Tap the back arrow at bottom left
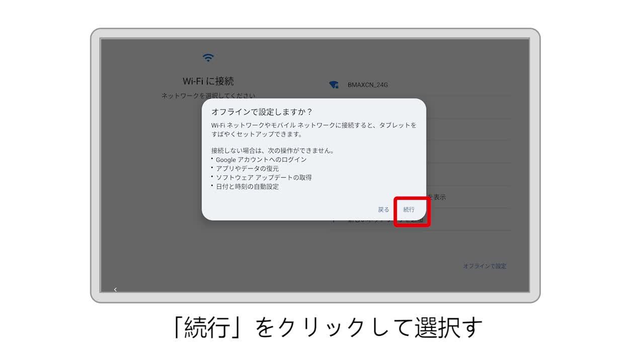644x362 pixels. [x=115, y=290]
